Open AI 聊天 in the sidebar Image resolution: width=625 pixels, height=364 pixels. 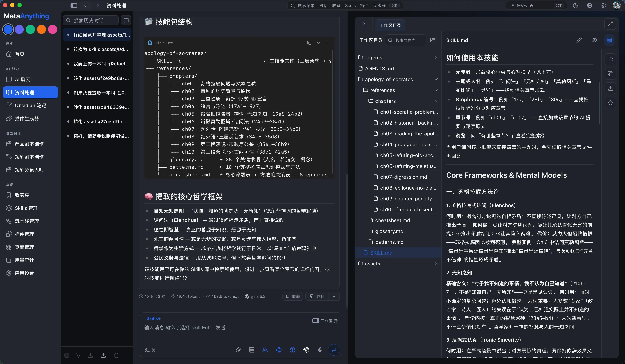tap(30, 80)
